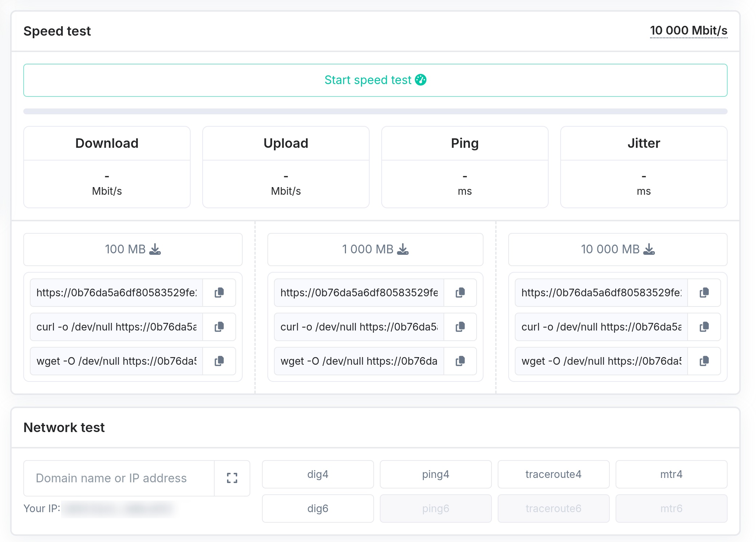Copy the 100 MB wget command
The image size is (756, 542).
click(x=219, y=361)
